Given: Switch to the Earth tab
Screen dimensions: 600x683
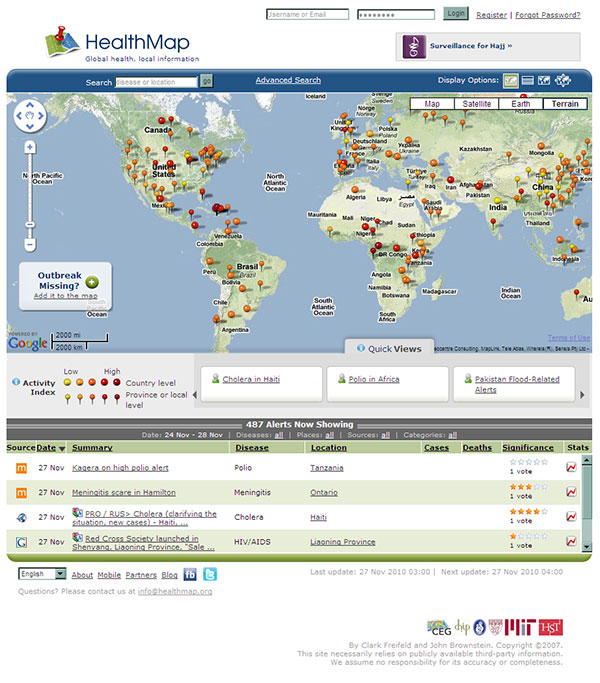Looking at the screenshot, I should tap(521, 104).
